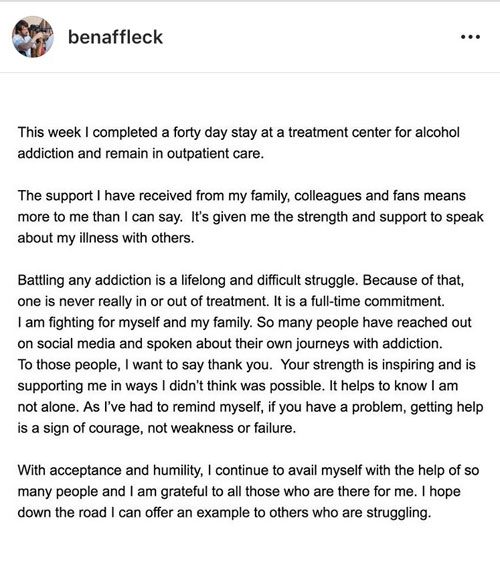Click the line "one is never really in or out"

tap(231, 302)
